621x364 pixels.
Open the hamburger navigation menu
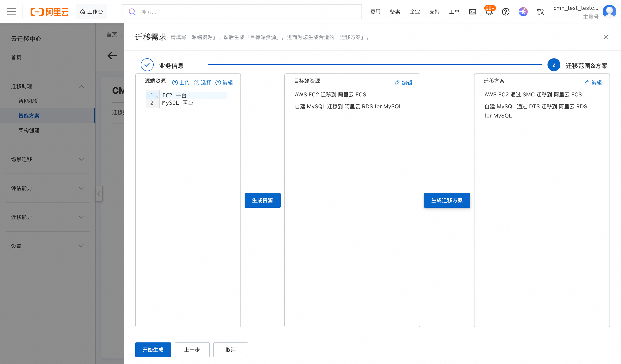click(11, 11)
